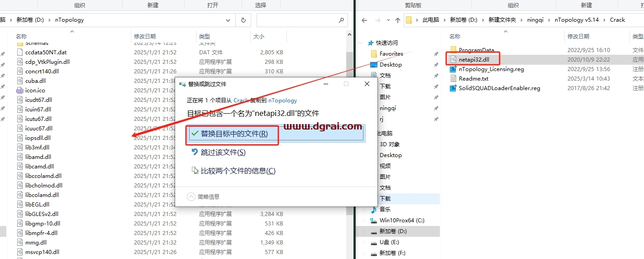The image size is (644, 259).
Task: Expand the Win10Prox64 (C:) tree node
Action: click(x=363, y=221)
